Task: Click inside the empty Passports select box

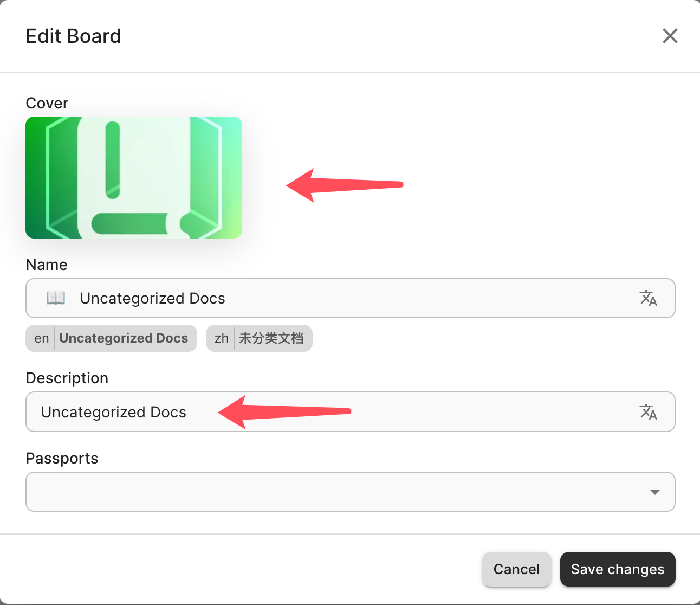Action: coord(336,492)
